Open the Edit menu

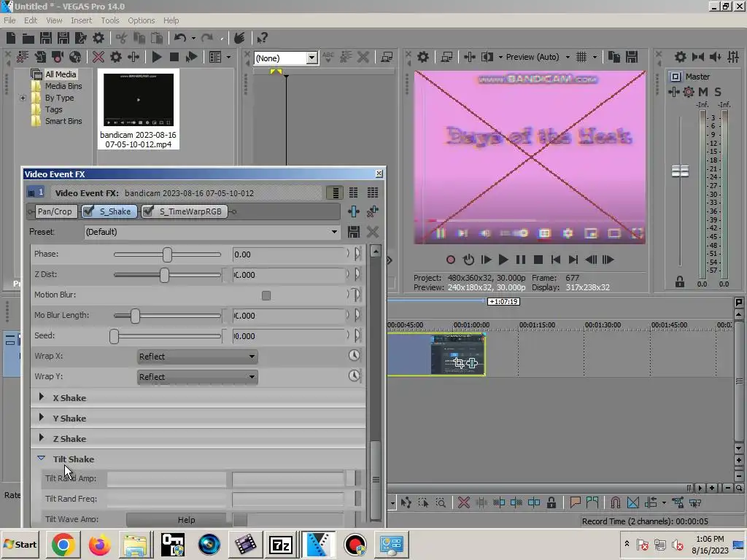(x=31, y=20)
